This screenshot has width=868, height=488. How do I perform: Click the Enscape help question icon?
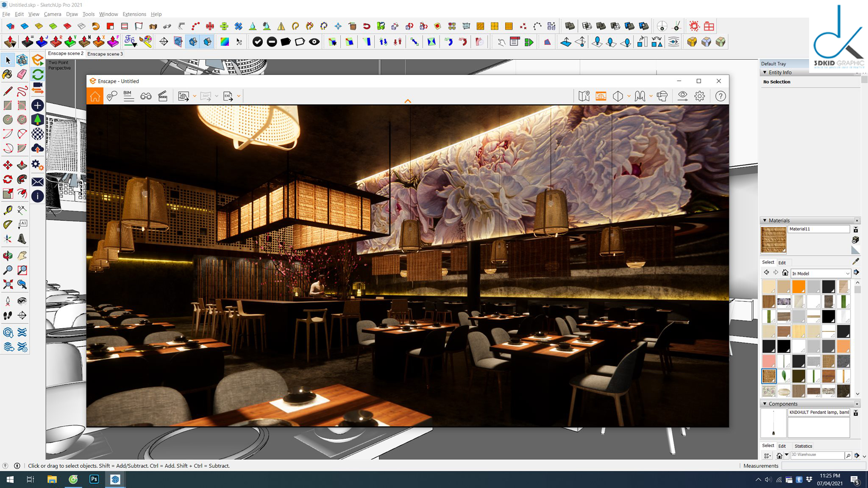(720, 96)
